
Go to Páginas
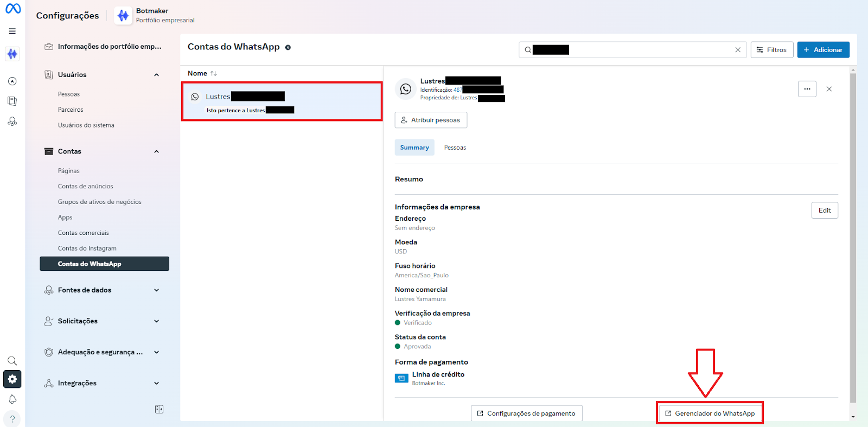tap(69, 171)
